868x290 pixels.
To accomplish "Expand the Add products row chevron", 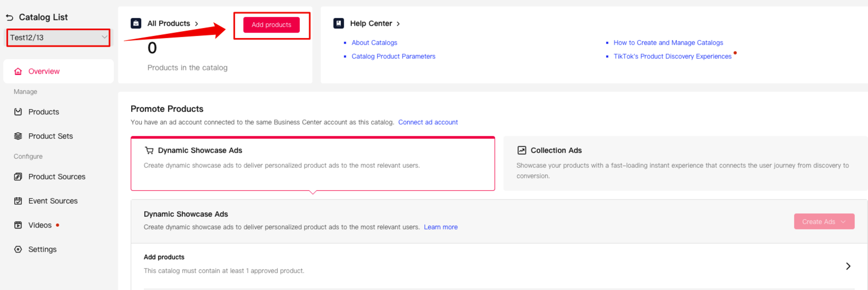I will coord(848,266).
